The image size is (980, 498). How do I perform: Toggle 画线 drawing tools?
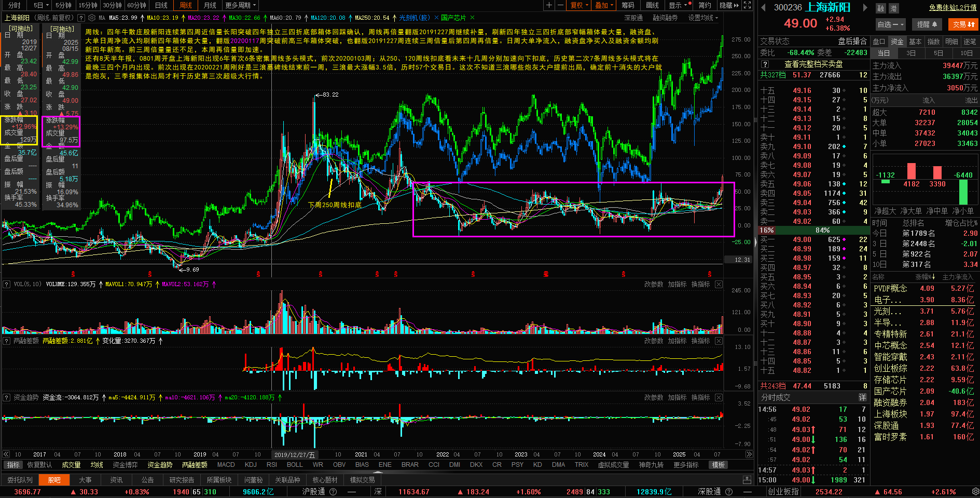pyautogui.click(x=652, y=5)
